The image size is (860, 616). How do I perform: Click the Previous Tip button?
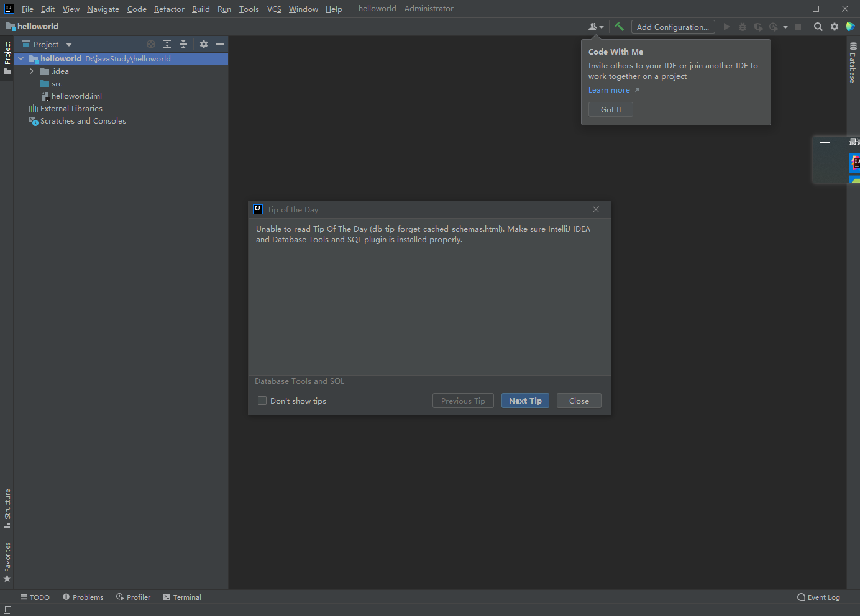tap(463, 401)
